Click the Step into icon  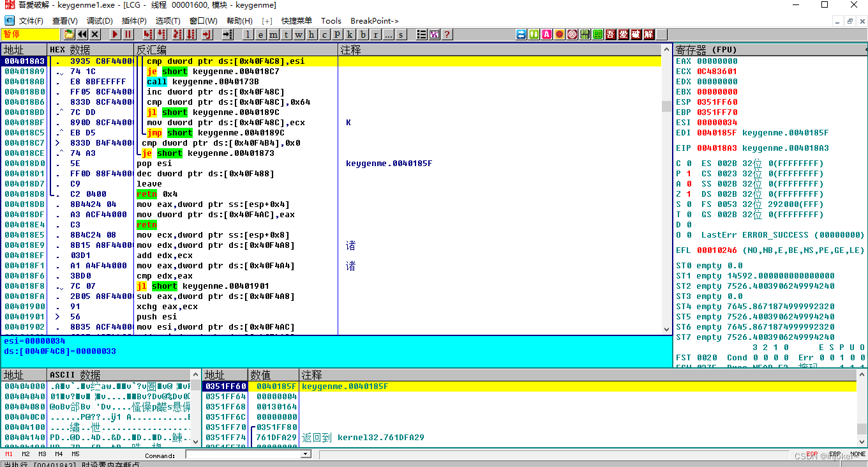pos(148,34)
